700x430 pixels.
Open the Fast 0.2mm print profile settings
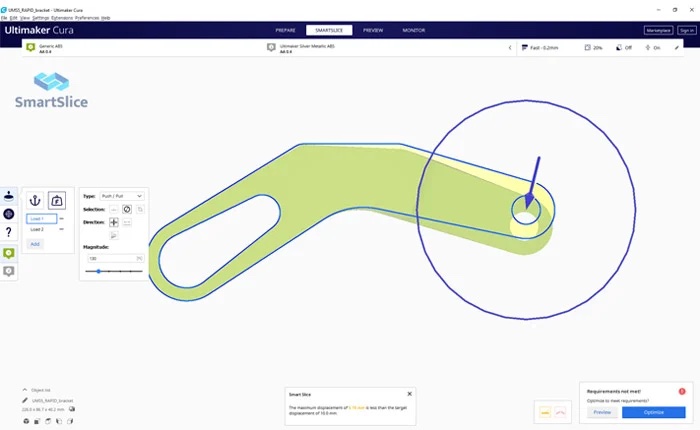(540, 48)
